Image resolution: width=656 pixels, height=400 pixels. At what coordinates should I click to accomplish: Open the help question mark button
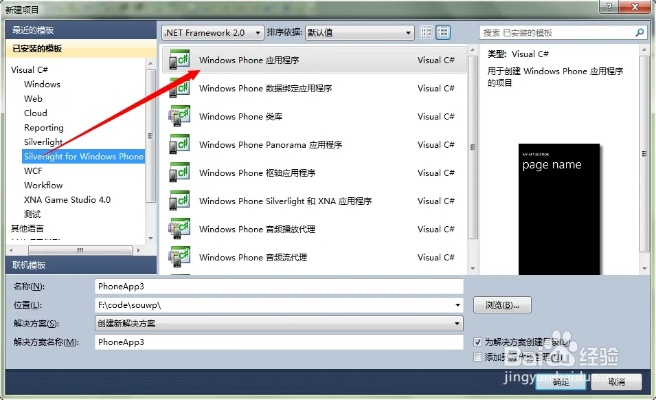point(609,7)
